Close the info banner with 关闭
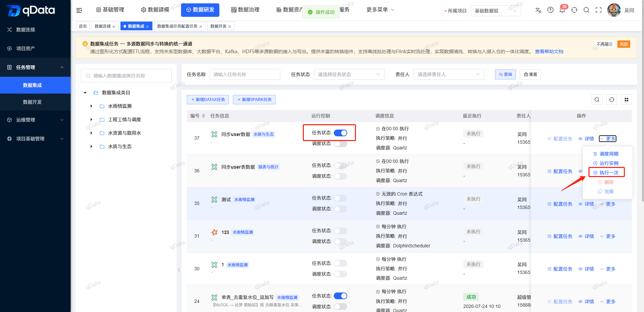This screenshot has width=644, height=312. tap(624, 44)
